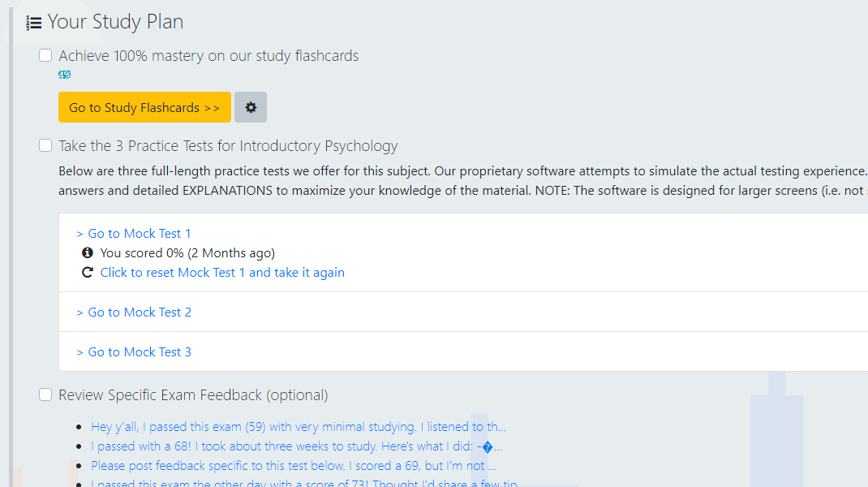Open the 'passed with a 68' feedback post
Image resolution: width=868 pixels, height=487 pixels.
tap(296, 446)
